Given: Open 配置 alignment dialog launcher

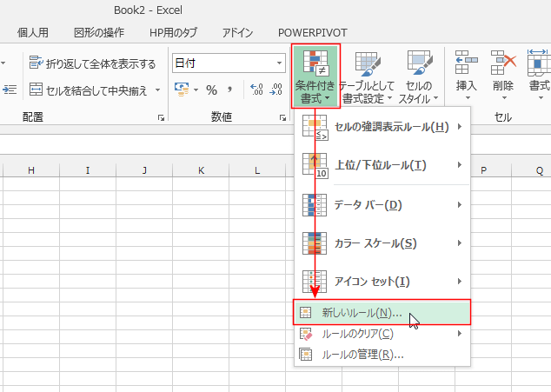Looking at the screenshot, I should pyautogui.click(x=162, y=118).
